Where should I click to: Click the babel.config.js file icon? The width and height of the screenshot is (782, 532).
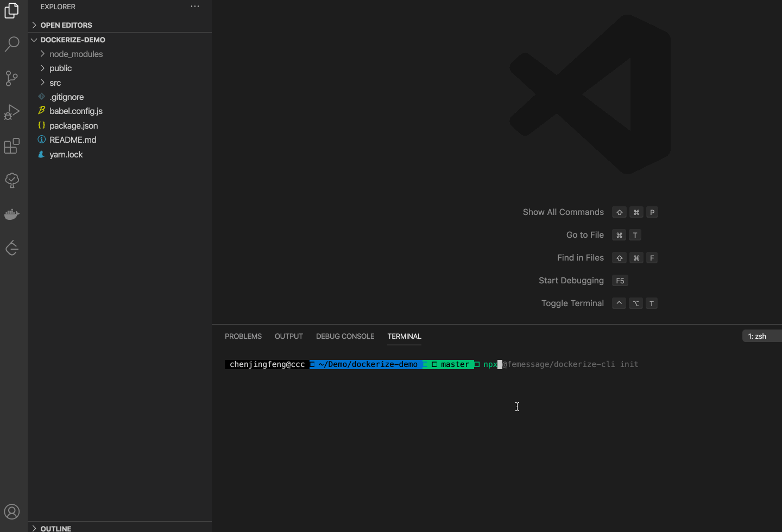pyautogui.click(x=41, y=111)
